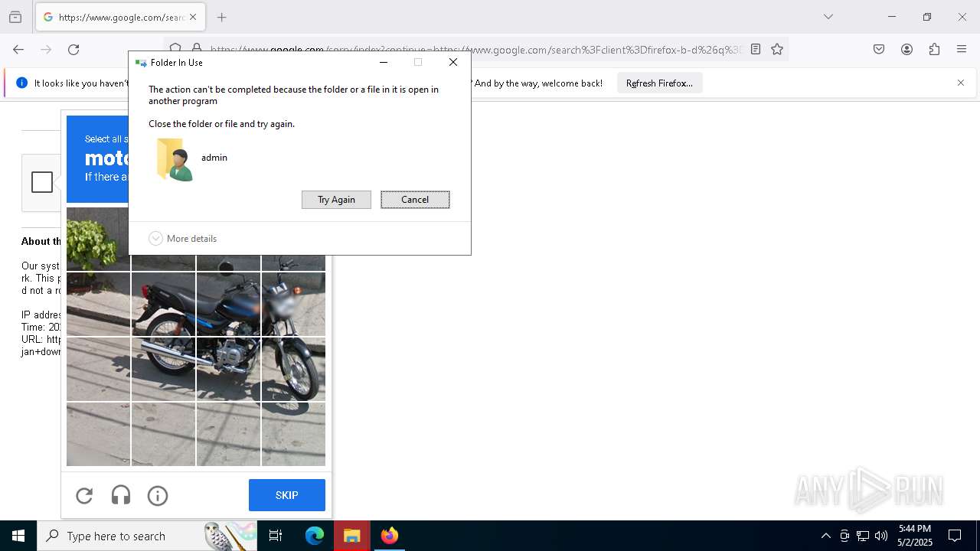Screen dimensions: 980x551
Task: Click the admin folder icon in dialog
Action: coord(174,159)
